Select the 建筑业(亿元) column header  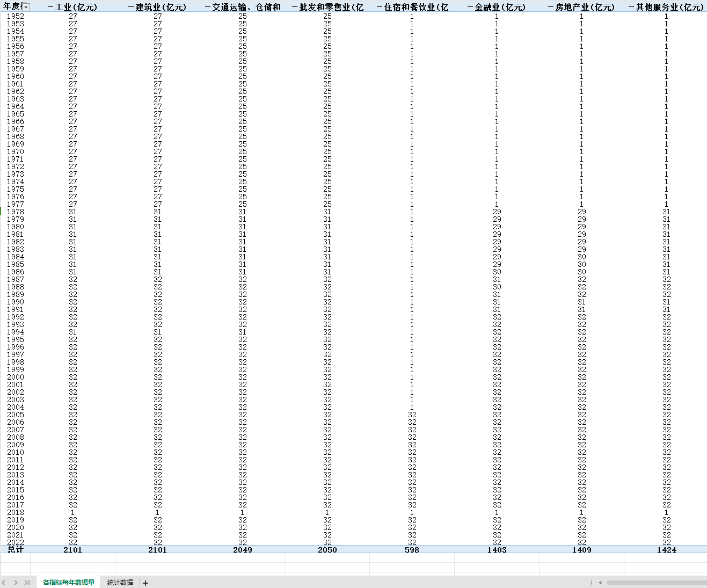pyautogui.click(x=157, y=7)
